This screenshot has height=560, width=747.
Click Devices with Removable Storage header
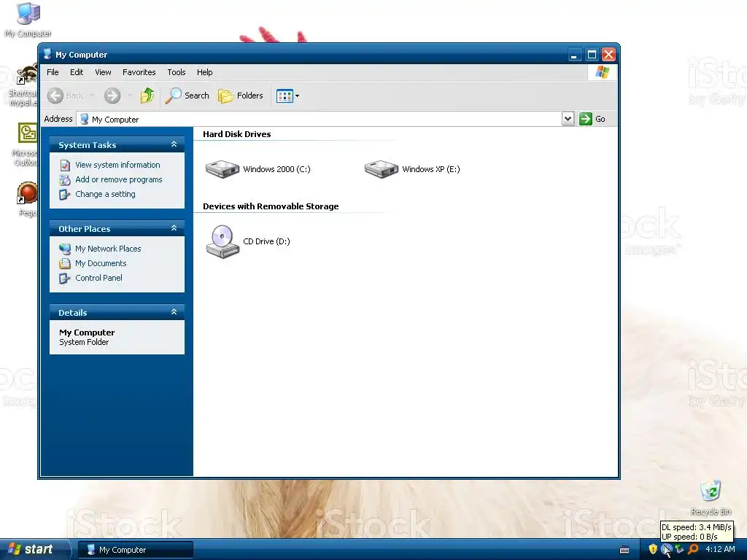click(x=271, y=206)
